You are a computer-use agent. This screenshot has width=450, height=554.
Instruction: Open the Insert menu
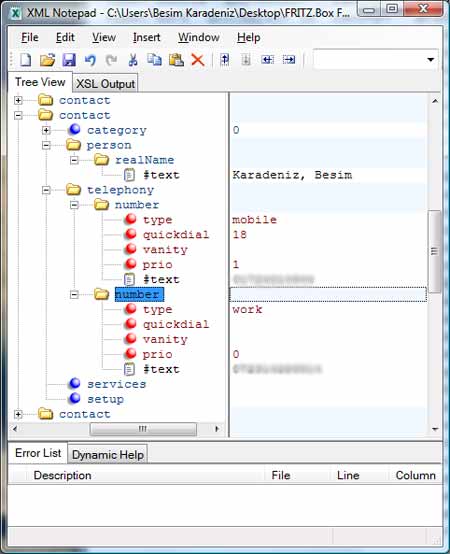click(x=146, y=37)
